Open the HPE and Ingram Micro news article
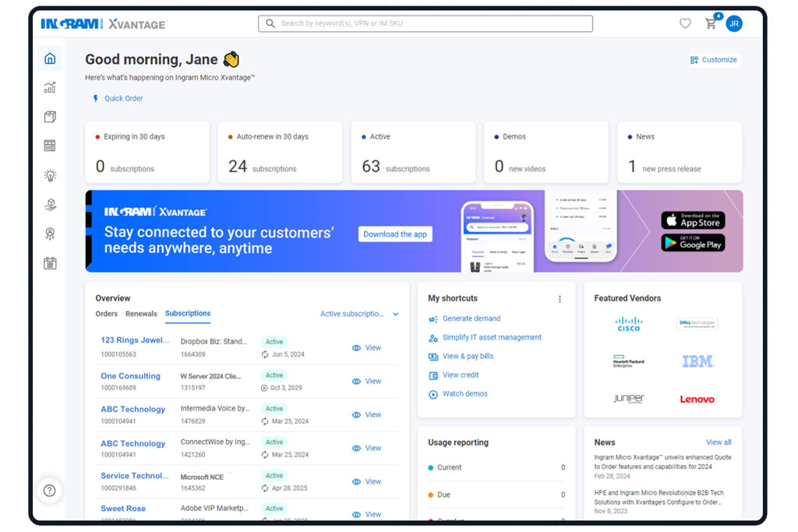This screenshot has width=798, height=532. coord(659,498)
